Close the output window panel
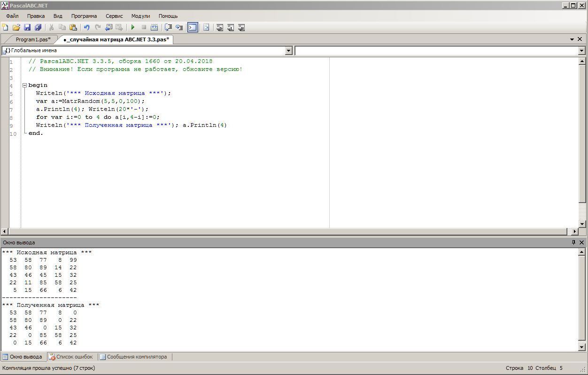 pyautogui.click(x=581, y=242)
